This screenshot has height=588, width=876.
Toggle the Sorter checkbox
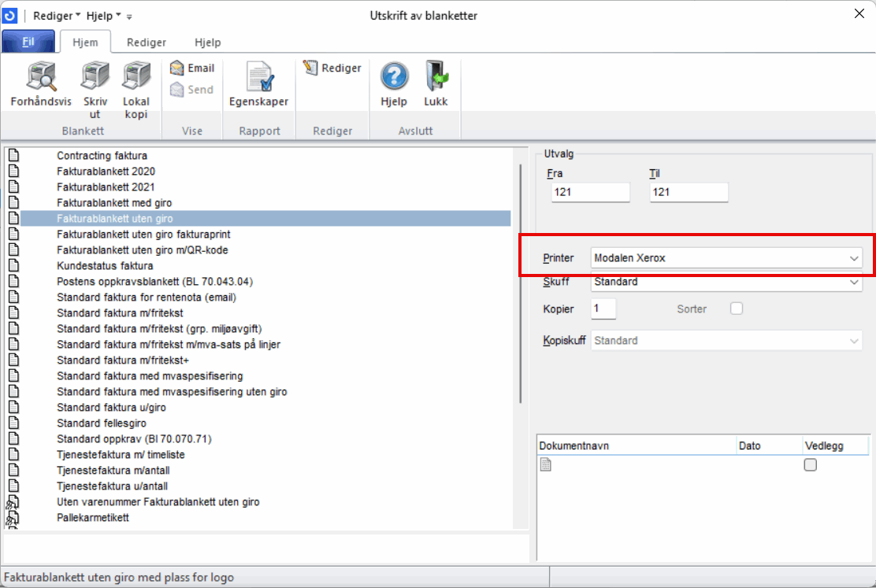(737, 309)
